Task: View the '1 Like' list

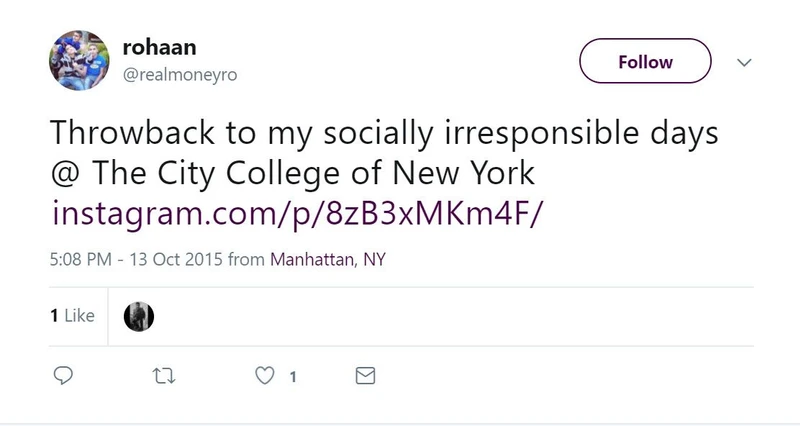Action: (71, 316)
